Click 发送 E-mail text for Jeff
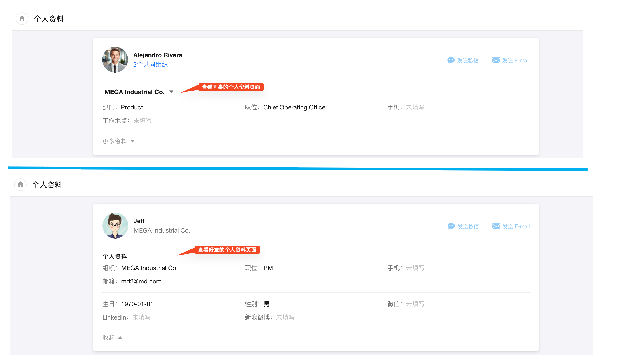 click(516, 226)
